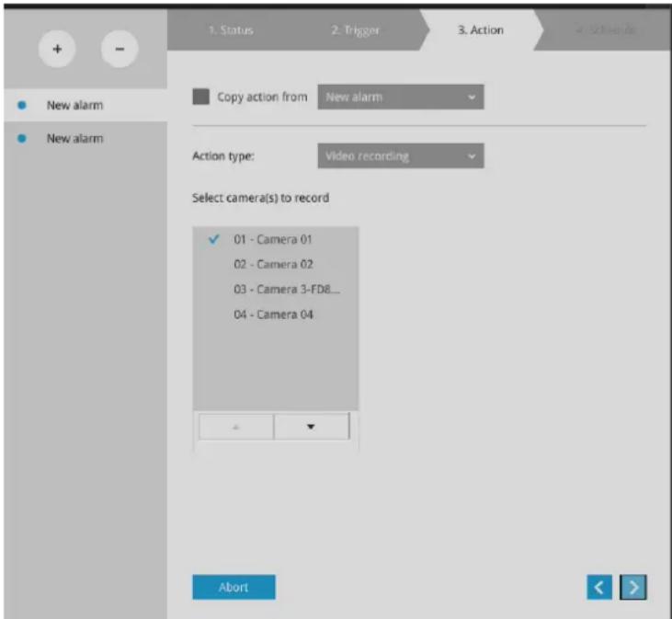
Task: Open the 1. Status step tab
Action: 231,30
